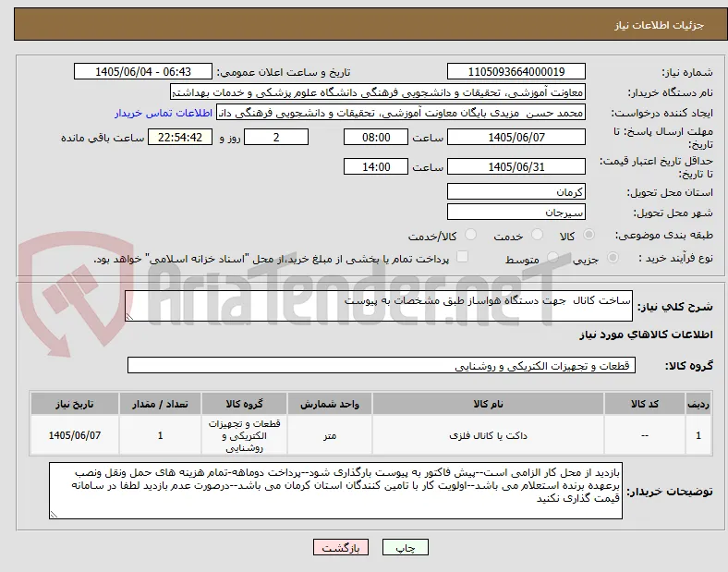Viewport: 728px width, 572px height.
Task: Click the استان محل تحویل field کرمان
Action: pyautogui.click(x=516, y=192)
